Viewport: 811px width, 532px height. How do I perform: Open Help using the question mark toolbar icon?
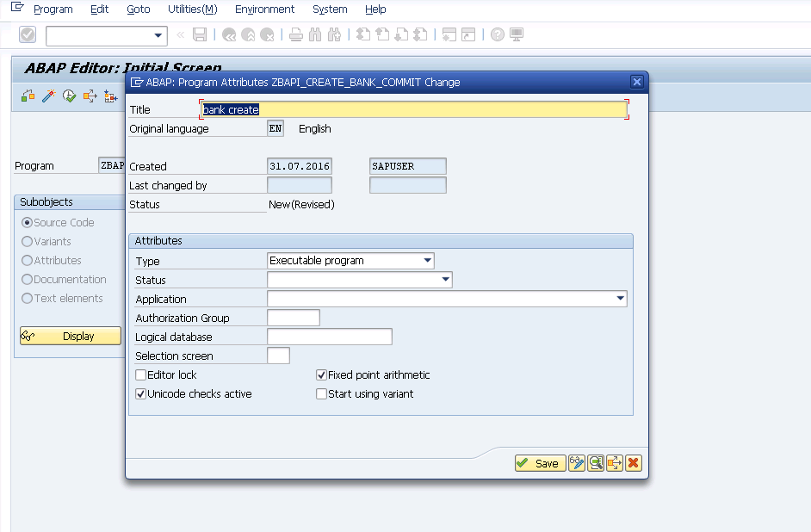click(x=498, y=34)
